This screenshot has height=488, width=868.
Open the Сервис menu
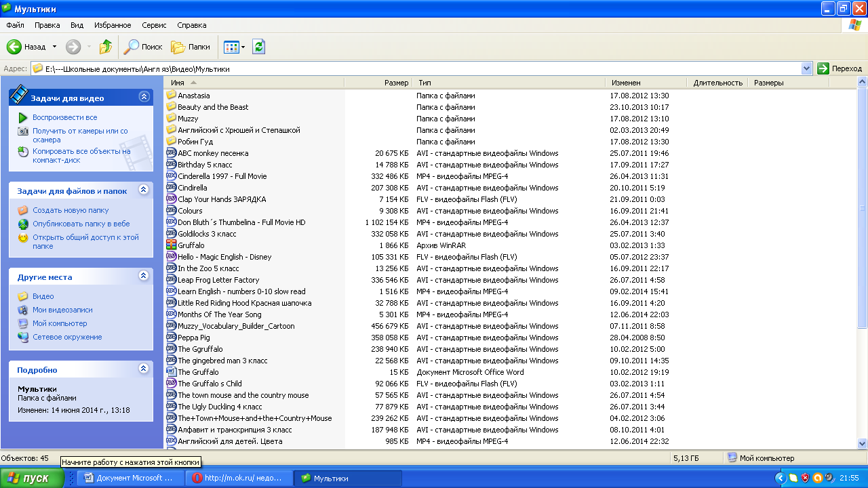155,25
